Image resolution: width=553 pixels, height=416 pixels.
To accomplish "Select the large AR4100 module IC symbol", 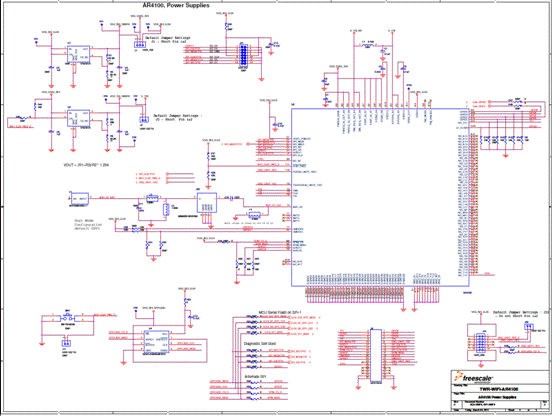I will pos(380,197).
